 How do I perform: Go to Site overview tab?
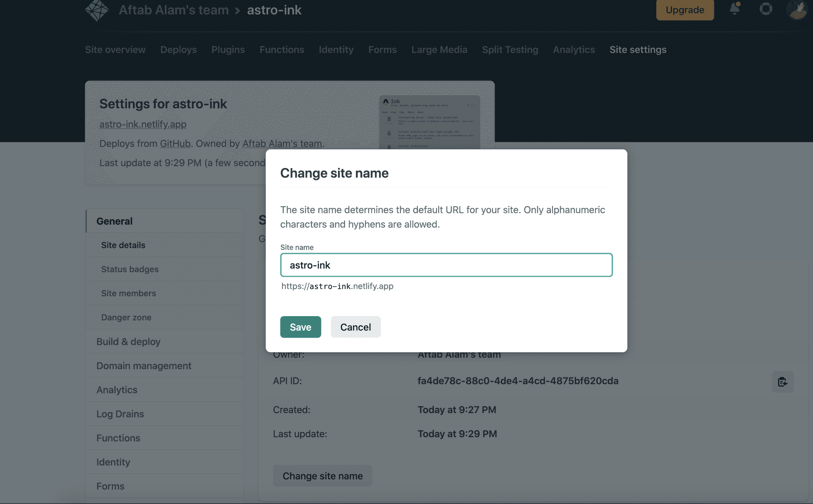(115, 50)
